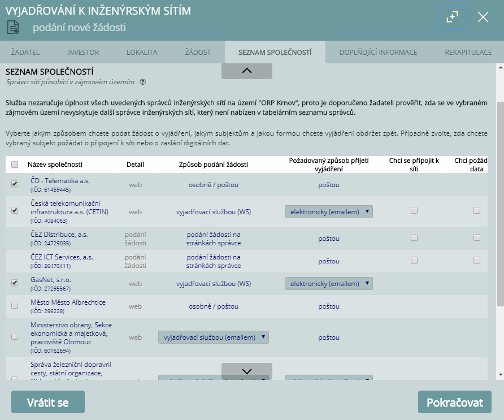This screenshot has width=504, height=420.
Task: Tick ČEZ ICT Services connect-to-network checkbox
Action: [x=414, y=260]
